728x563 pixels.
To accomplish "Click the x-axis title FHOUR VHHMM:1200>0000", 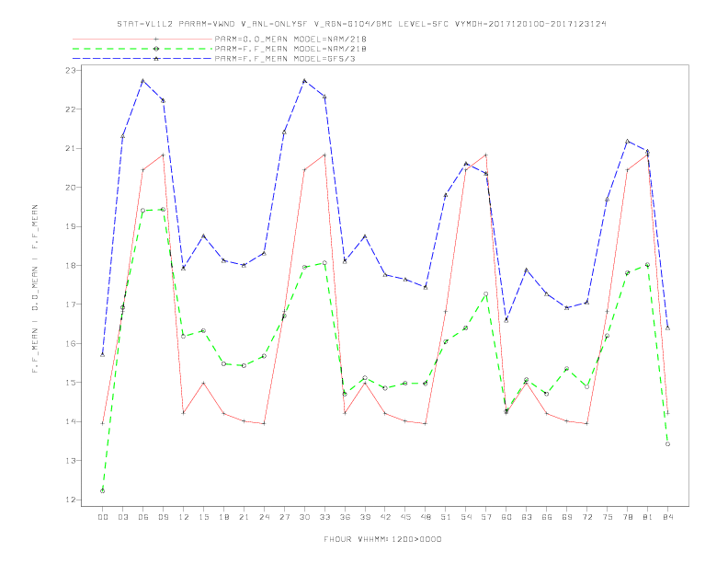I will [x=382, y=539].
